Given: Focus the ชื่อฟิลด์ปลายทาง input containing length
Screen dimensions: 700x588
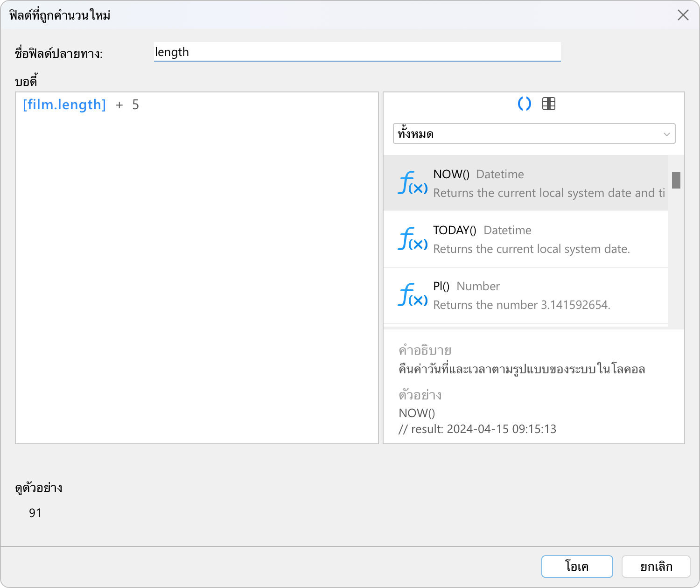Looking at the screenshot, I should pyautogui.click(x=357, y=52).
